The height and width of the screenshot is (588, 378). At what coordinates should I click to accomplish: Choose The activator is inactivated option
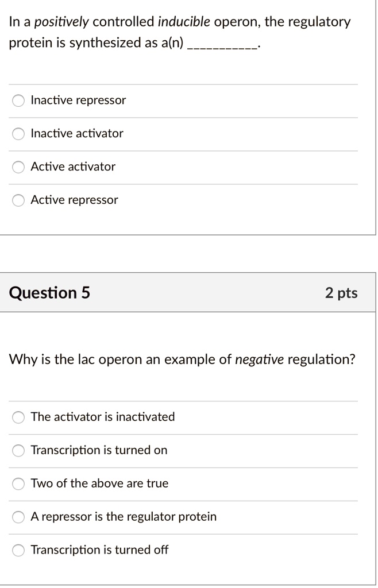[17, 417]
